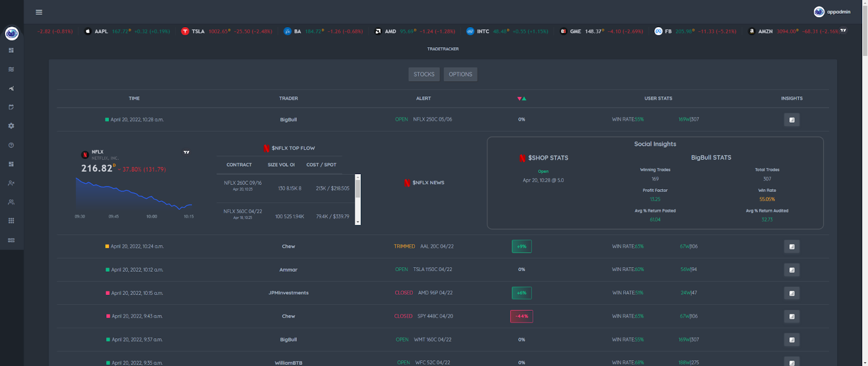Viewport: 868px width, 366px height.
Task: Click the appadmin avatar icon
Action: point(819,12)
